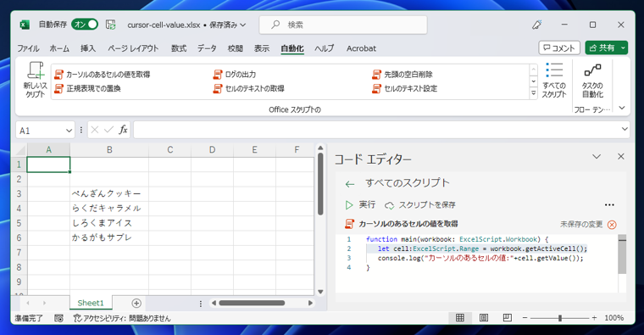
Task: Open the セルのテキストの取得 script
Action: tap(249, 88)
